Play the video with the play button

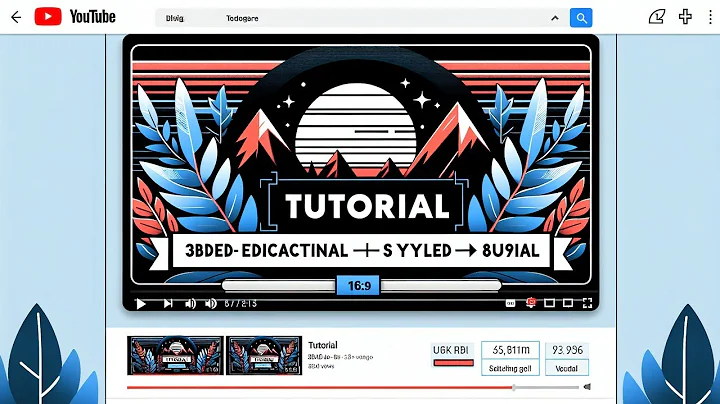[x=141, y=303]
